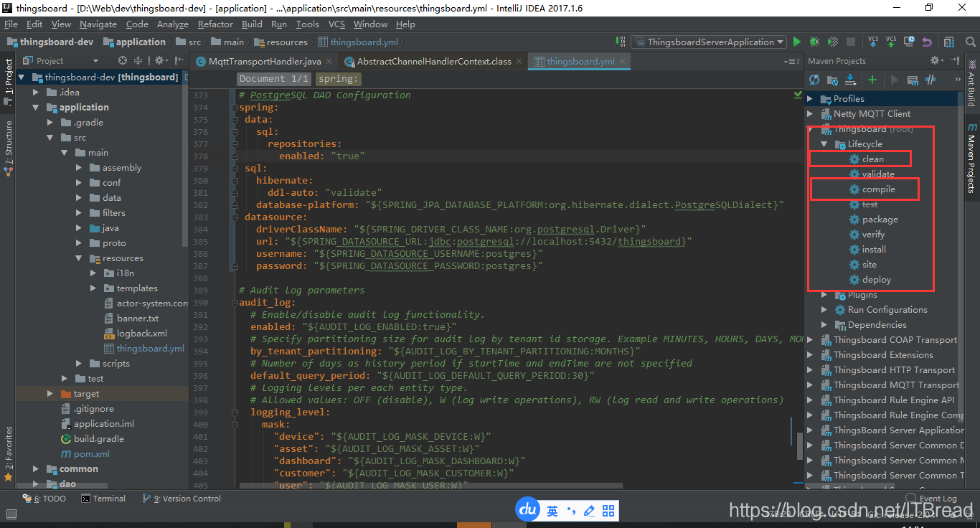The width and height of the screenshot is (980, 528).
Task: Switch to AbstractChannelHandlerContext.class tab
Action: [434, 62]
